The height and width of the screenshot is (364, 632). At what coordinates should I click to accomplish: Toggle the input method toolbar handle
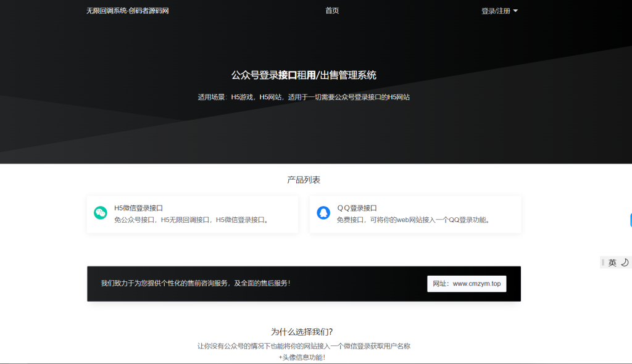point(603,262)
